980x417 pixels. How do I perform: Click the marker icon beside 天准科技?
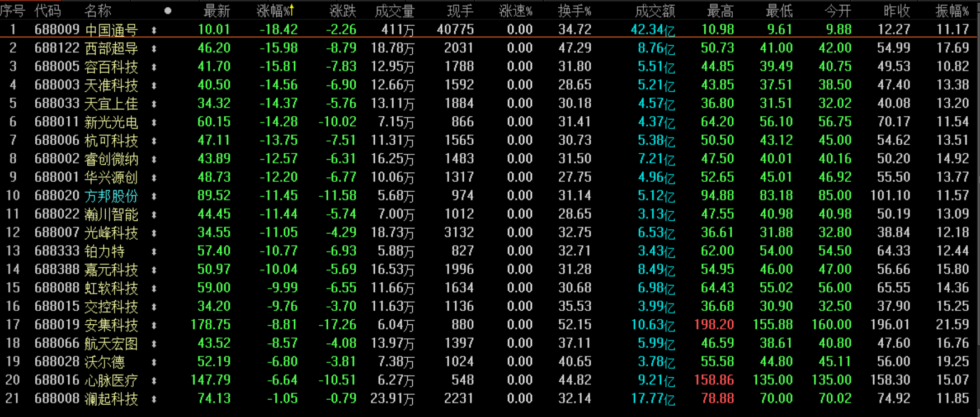point(154,86)
